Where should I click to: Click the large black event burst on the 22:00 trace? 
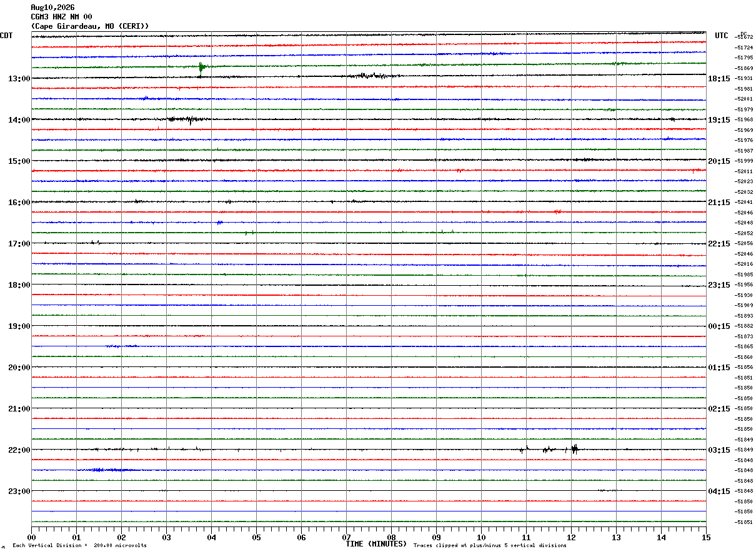(x=574, y=448)
